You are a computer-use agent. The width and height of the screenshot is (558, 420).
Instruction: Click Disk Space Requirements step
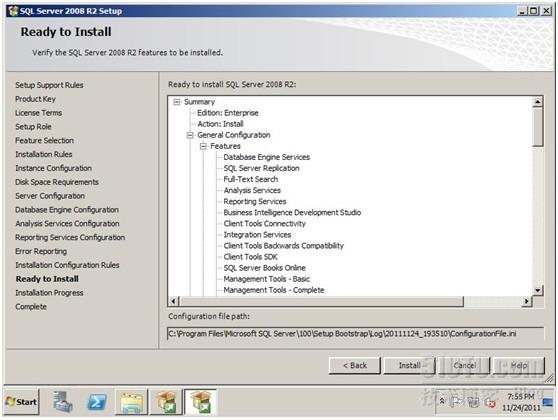tap(57, 182)
